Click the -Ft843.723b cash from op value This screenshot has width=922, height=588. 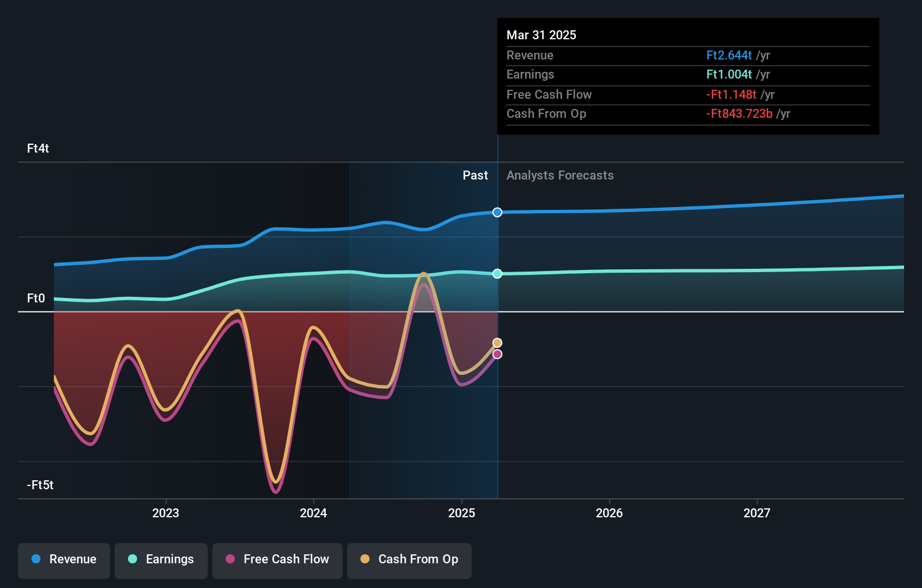739,113
